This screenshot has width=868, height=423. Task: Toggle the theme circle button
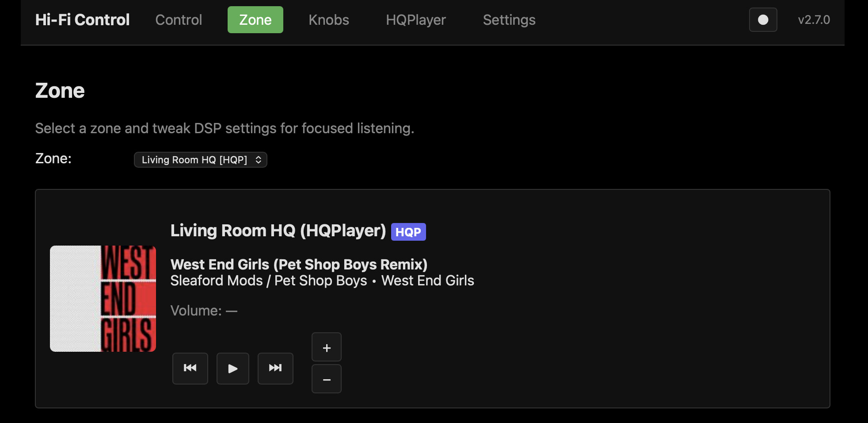point(763,20)
